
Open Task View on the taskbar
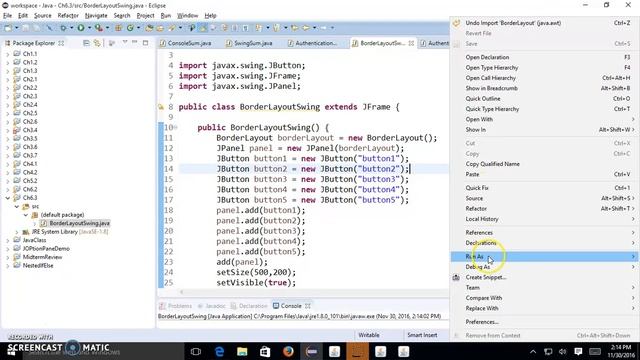[196, 351]
